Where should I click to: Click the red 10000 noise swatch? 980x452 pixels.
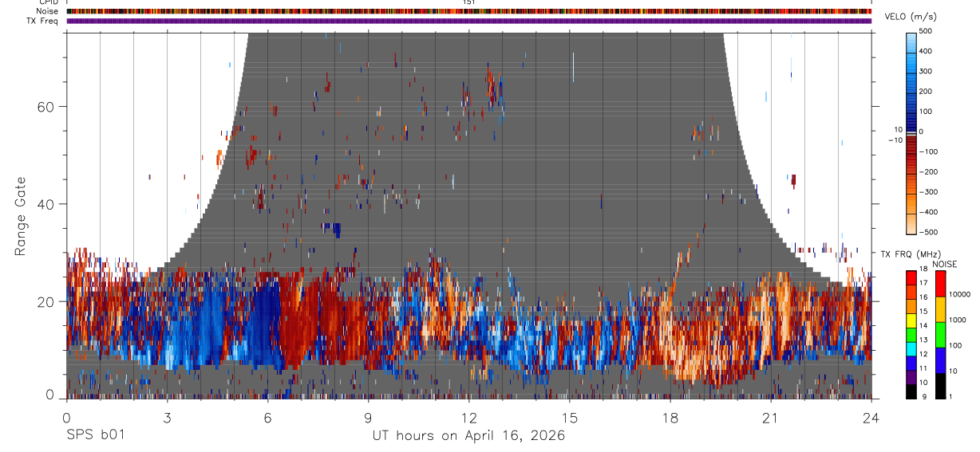(940, 284)
